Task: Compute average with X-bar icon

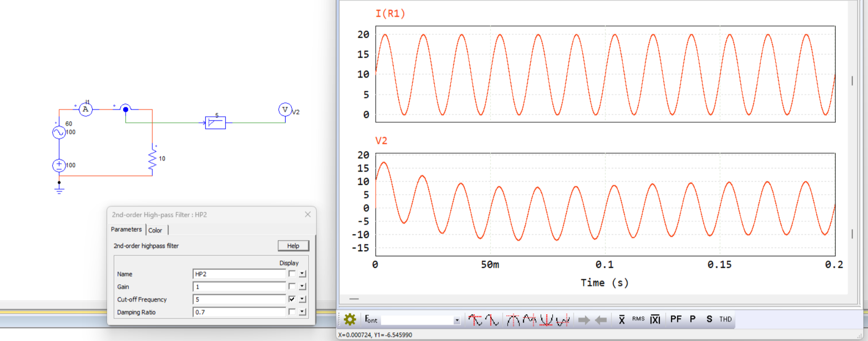Action: 622,319
